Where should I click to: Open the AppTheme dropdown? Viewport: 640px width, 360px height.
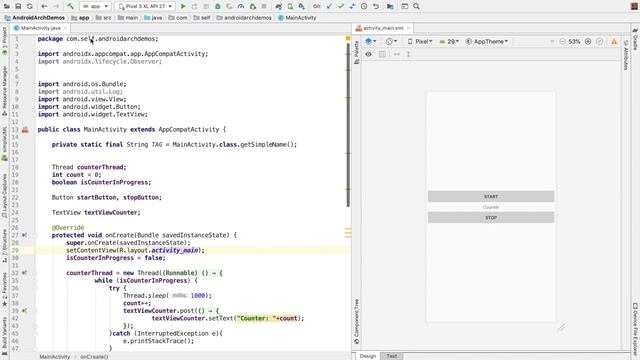(487, 42)
